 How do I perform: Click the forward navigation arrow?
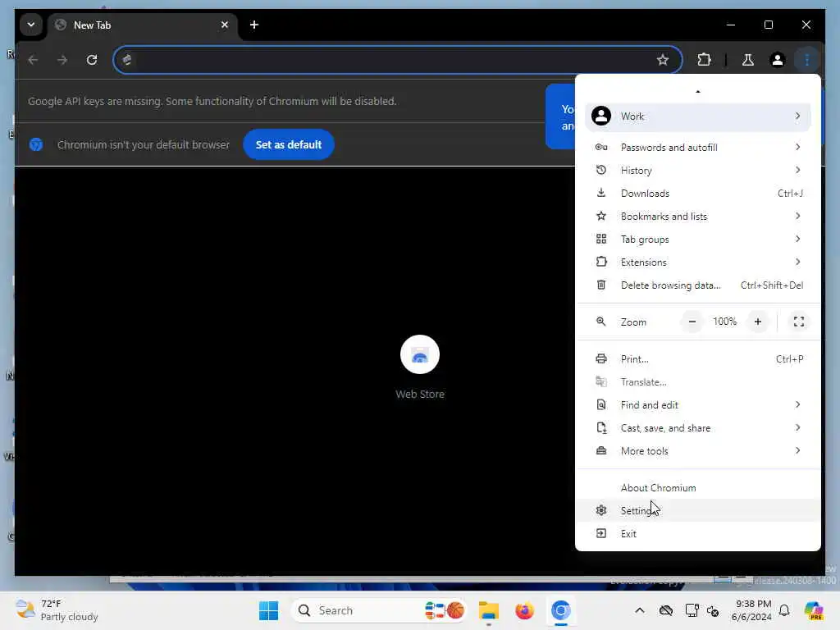(62, 59)
